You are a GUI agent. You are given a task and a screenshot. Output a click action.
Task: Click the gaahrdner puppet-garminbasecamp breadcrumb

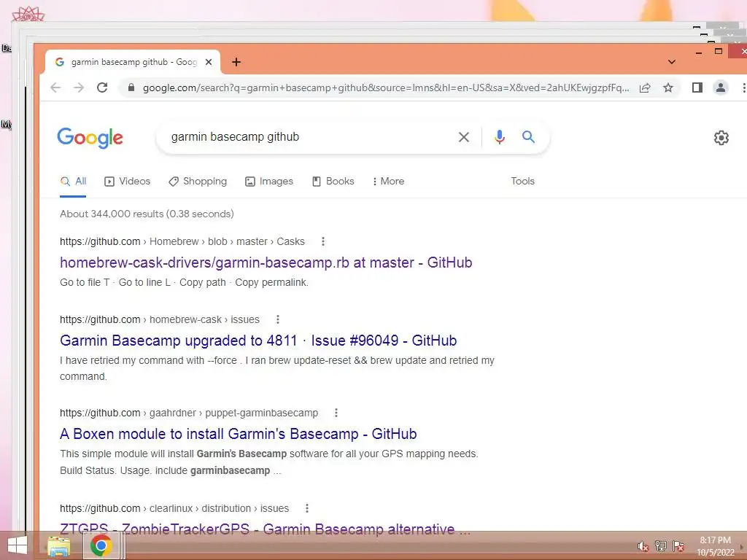pyautogui.click(x=189, y=413)
